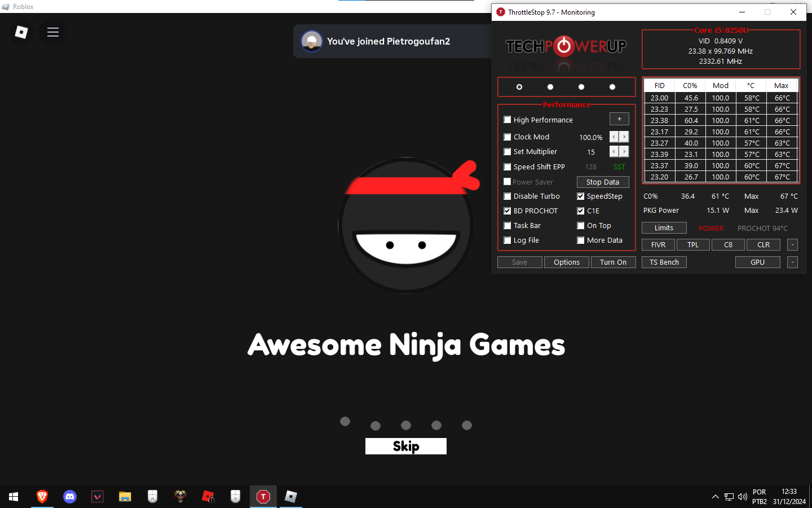Increase Set Multiplier with right arrow

[624, 151]
